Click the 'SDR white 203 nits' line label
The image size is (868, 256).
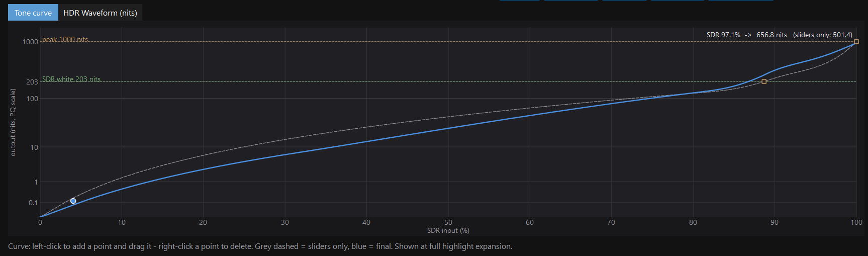point(71,79)
